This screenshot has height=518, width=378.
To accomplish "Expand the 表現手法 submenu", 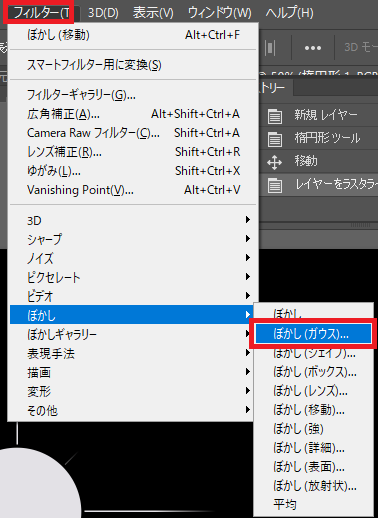I will point(132,353).
